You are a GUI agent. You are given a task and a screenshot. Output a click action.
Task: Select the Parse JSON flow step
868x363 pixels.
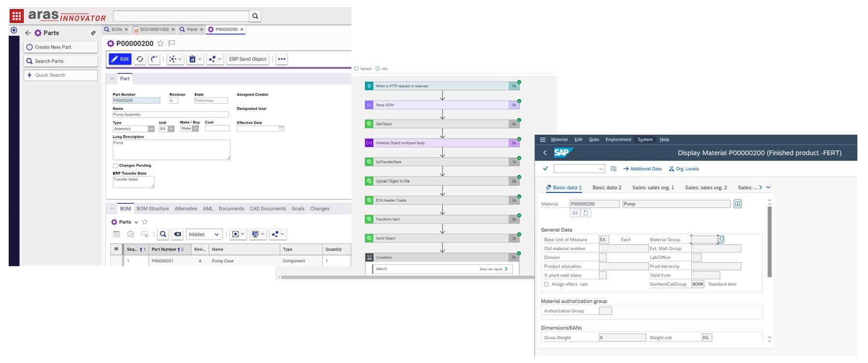tap(442, 105)
